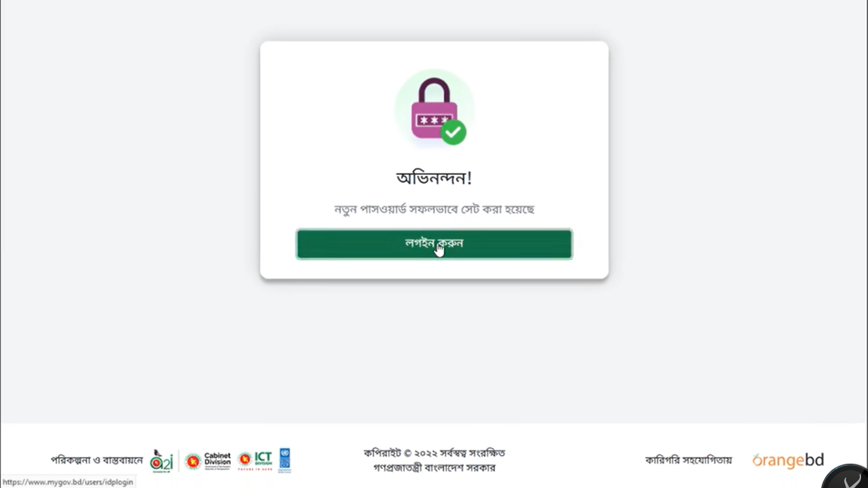Click the ICT Division logo
Screen dimensions: 868x488
click(x=255, y=460)
